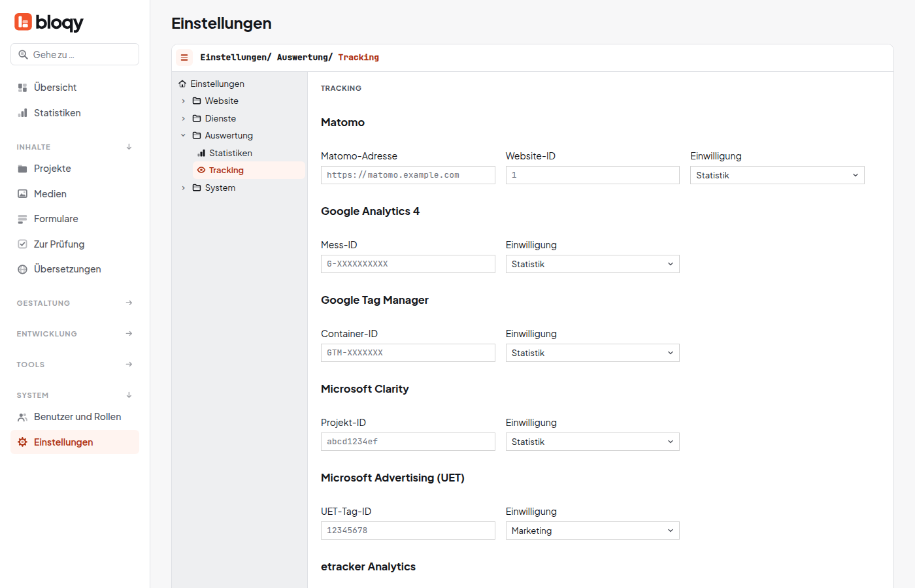
Task: Click the Formulare icon in sidebar
Action: click(x=22, y=219)
